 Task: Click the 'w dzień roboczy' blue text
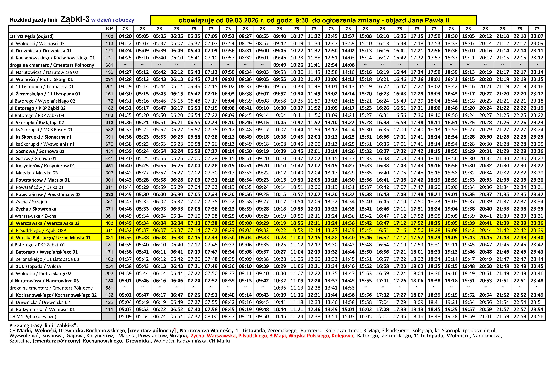click(x=112, y=20)
